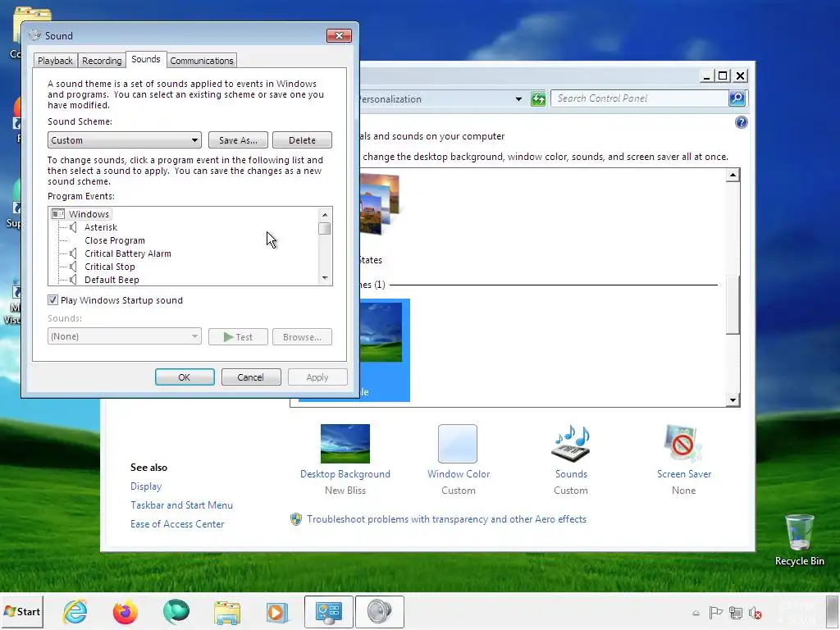Screen dimensions: 840x630
Task: Click Cancel in the Sound dialog
Action: [x=251, y=377]
